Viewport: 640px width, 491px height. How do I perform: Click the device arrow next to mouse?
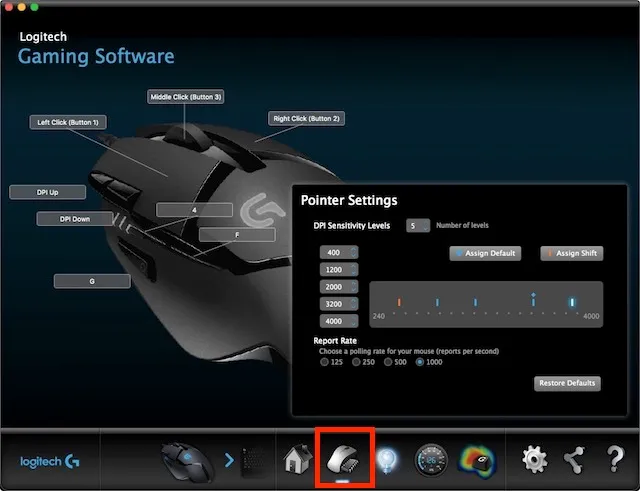coord(229,460)
